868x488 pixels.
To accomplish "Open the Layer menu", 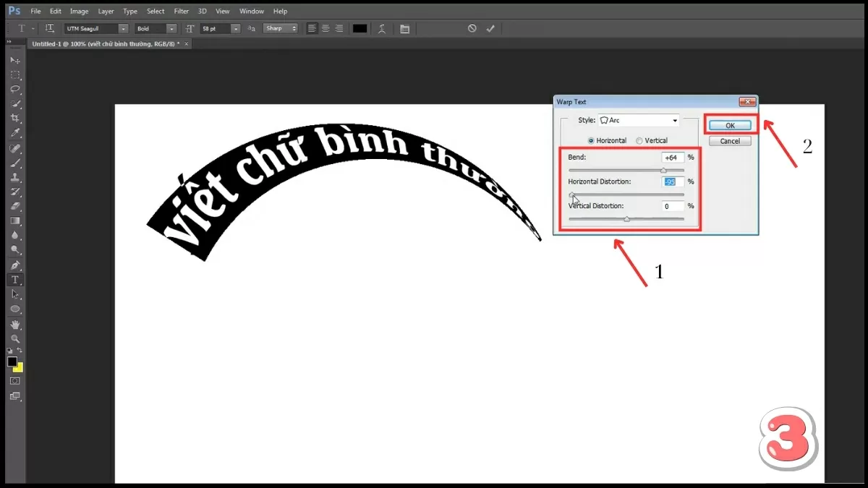I will pos(106,12).
